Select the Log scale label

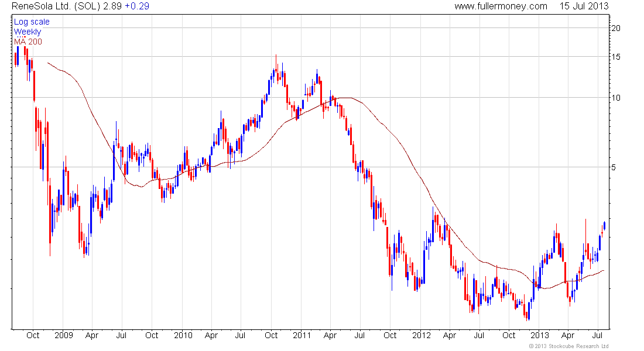point(32,22)
